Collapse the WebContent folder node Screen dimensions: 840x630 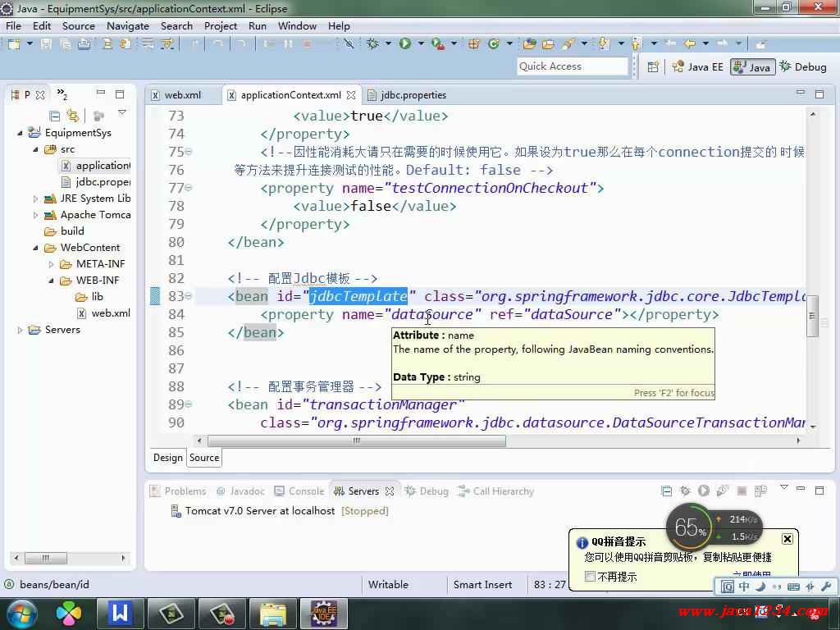(x=35, y=248)
